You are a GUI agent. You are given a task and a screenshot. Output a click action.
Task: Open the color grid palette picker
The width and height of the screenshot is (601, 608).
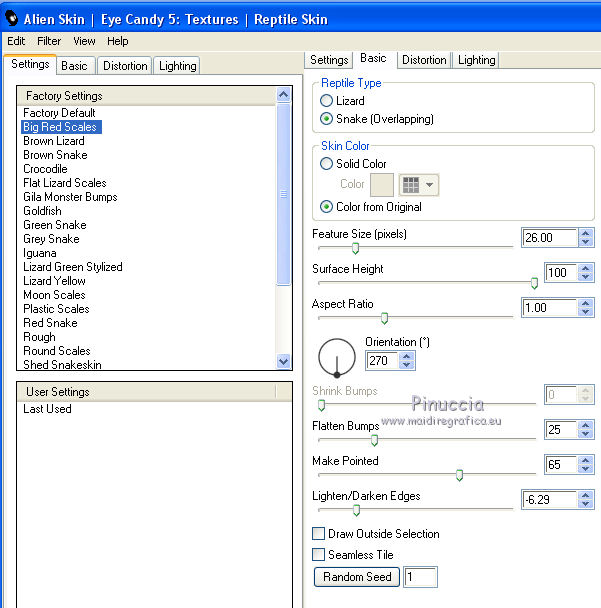click(411, 185)
